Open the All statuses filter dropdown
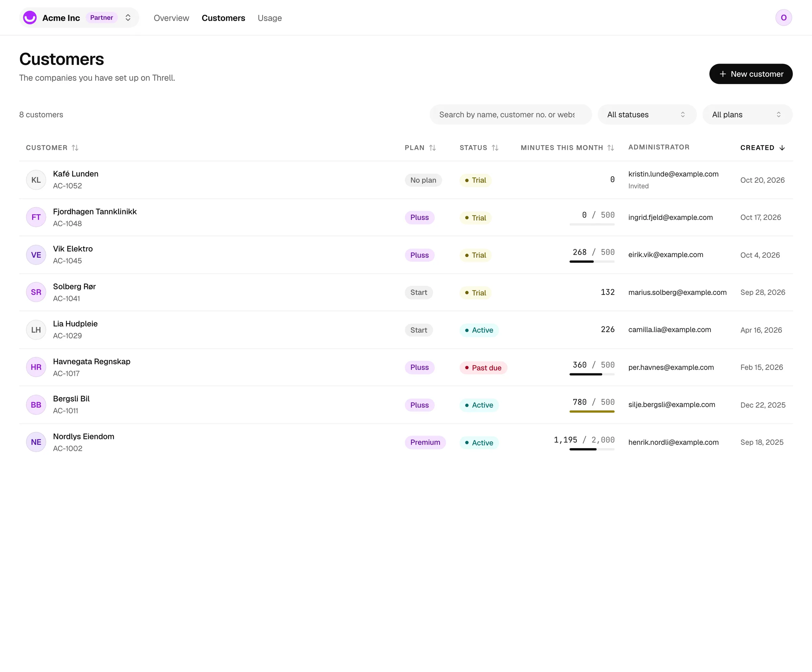This screenshot has width=812, height=672. (x=647, y=115)
